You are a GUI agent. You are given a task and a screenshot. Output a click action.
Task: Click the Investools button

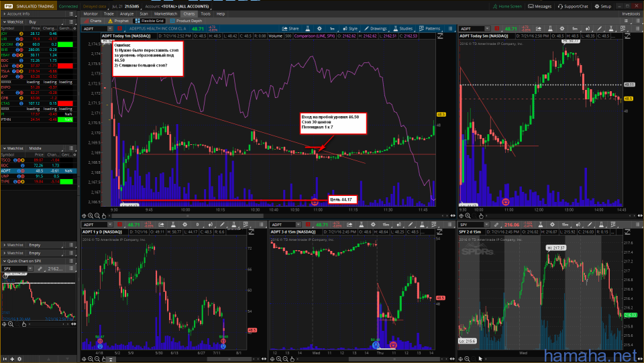[631, 13]
